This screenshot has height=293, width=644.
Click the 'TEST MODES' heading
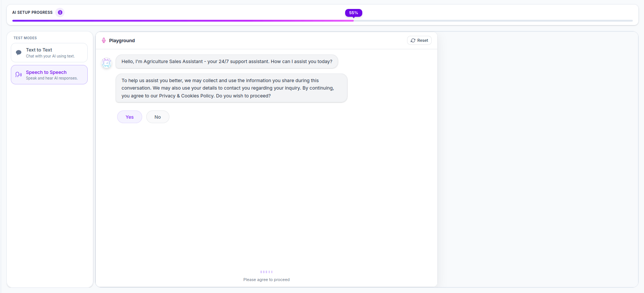[25, 38]
